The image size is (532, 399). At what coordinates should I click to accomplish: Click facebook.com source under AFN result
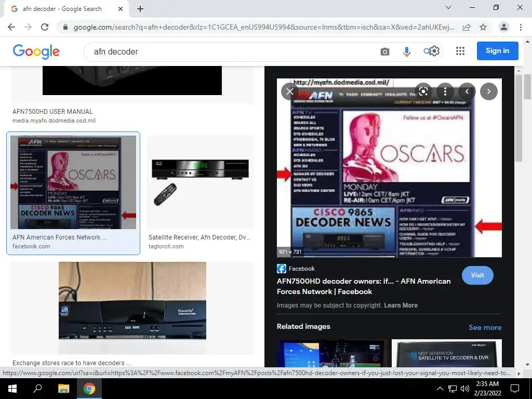pos(31,246)
